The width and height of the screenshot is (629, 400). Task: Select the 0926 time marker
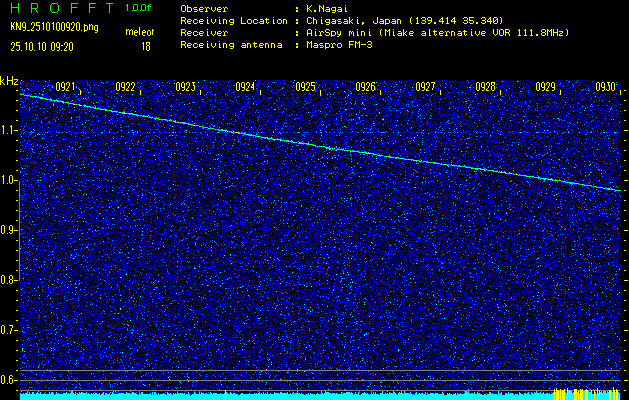(365, 87)
